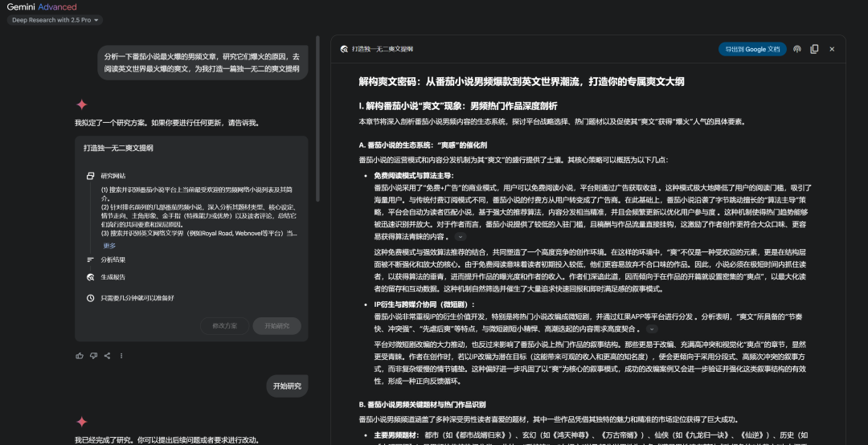The height and width of the screenshot is (445, 868).
Task: Click the Gemini sparkle icon near completed research message
Action: [x=81, y=422]
